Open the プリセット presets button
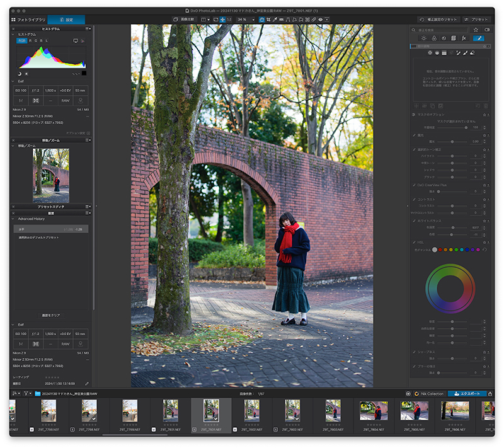Viewport: 504px width, 448px height. (476, 20)
